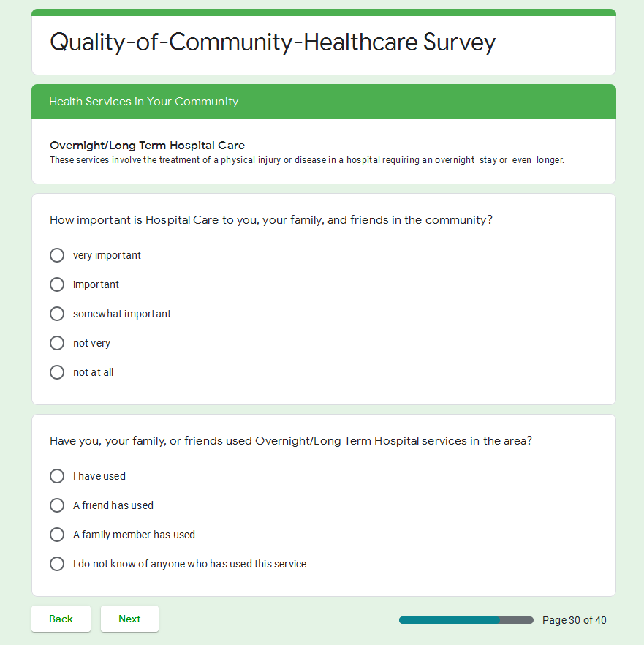This screenshot has width=644, height=645.
Task: Select the 'not very' radio option
Action: (57, 343)
